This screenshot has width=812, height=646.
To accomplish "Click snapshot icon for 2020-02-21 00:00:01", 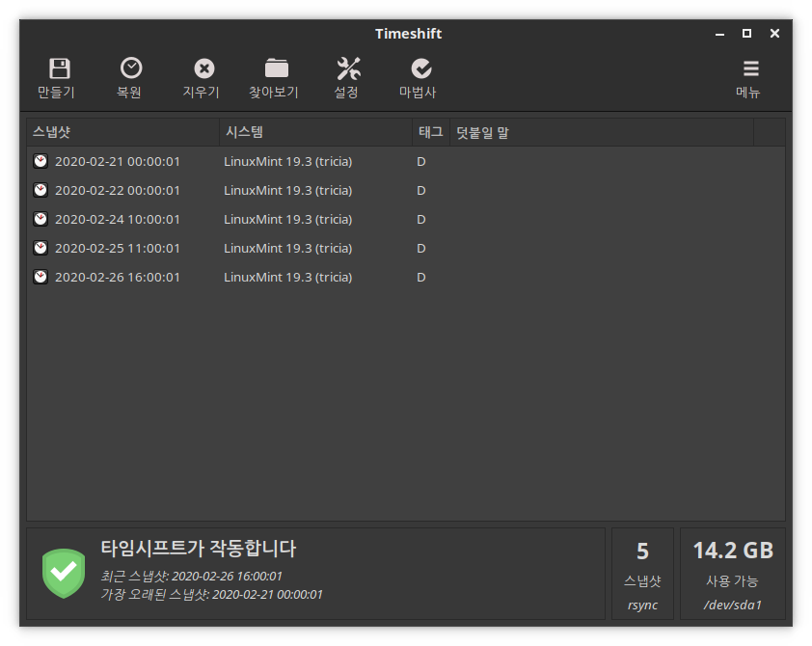I will (x=41, y=161).
